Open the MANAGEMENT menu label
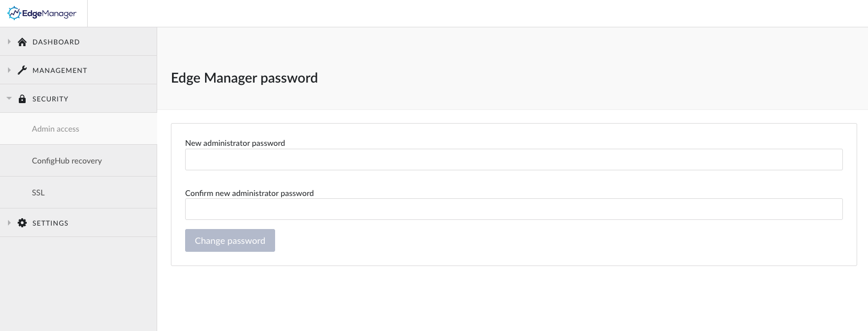Viewport: 868px width, 331px height. pyautogui.click(x=60, y=71)
